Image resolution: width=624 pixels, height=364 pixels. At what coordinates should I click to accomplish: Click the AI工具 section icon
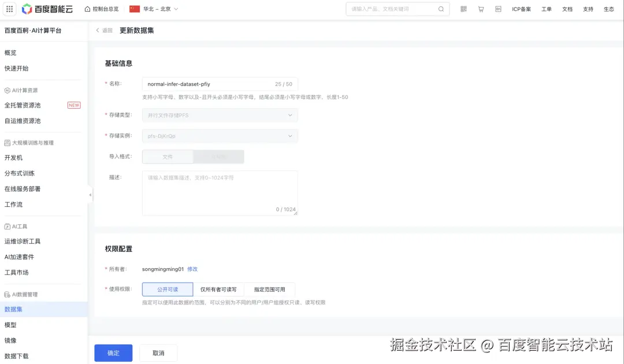pyautogui.click(x=7, y=226)
